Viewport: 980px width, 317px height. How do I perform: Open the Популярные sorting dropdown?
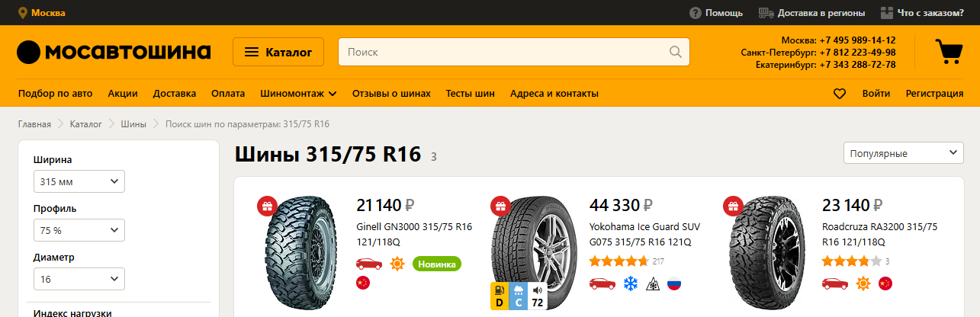[x=904, y=153]
